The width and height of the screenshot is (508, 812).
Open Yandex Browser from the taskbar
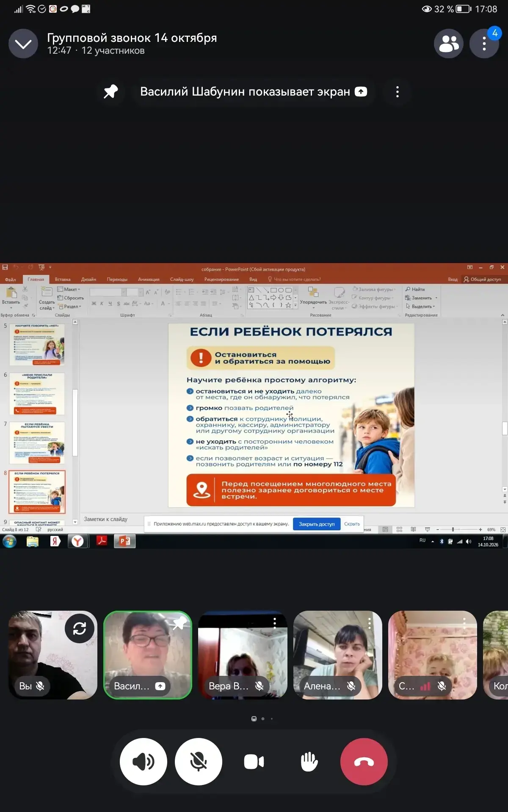coord(77,541)
